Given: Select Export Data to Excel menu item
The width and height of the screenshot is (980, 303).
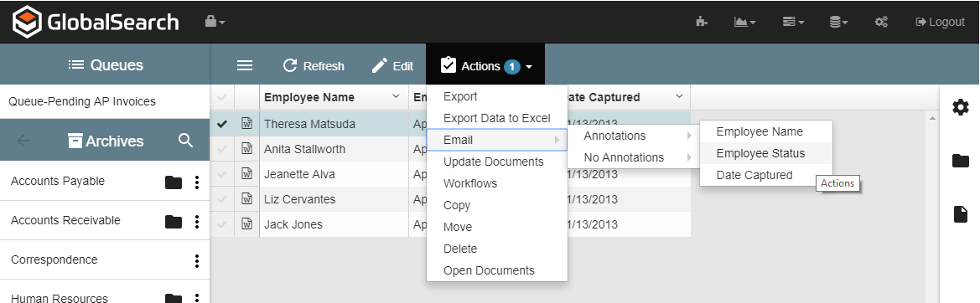Looking at the screenshot, I should 497,118.
